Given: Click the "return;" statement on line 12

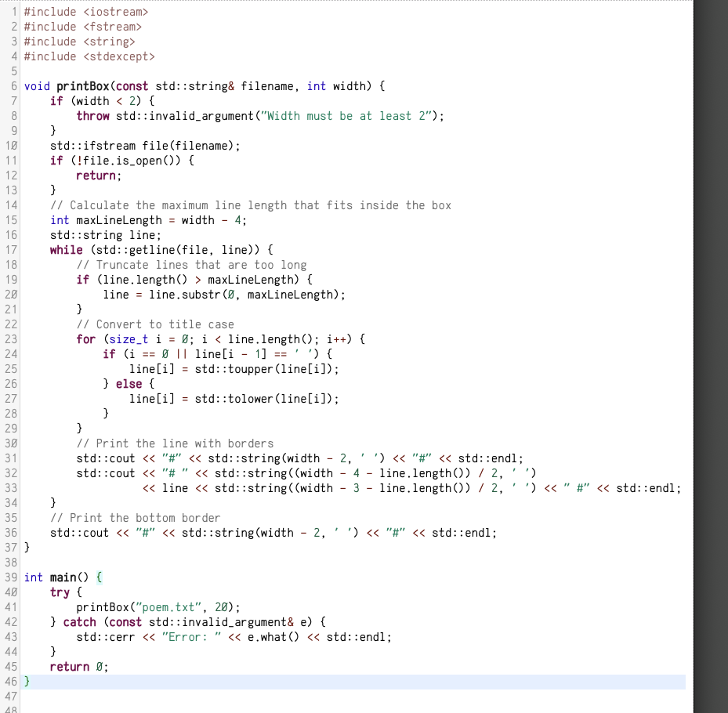Looking at the screenshot, I should point(99,176).
